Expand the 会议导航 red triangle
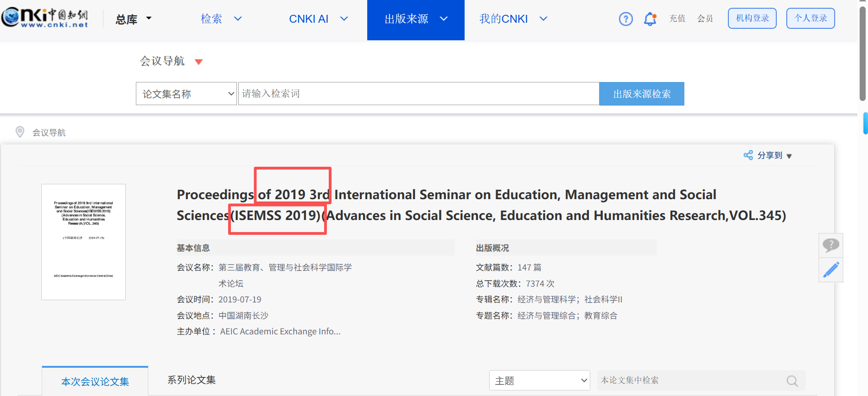Screen dimensions: 868x396 [x=198, y=62]
